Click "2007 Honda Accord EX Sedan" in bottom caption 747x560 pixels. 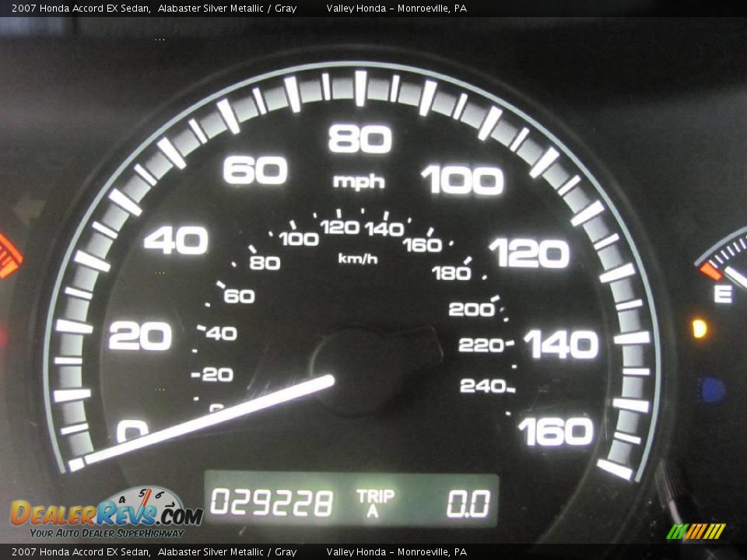pyautogui.click(x=81, y=552)
